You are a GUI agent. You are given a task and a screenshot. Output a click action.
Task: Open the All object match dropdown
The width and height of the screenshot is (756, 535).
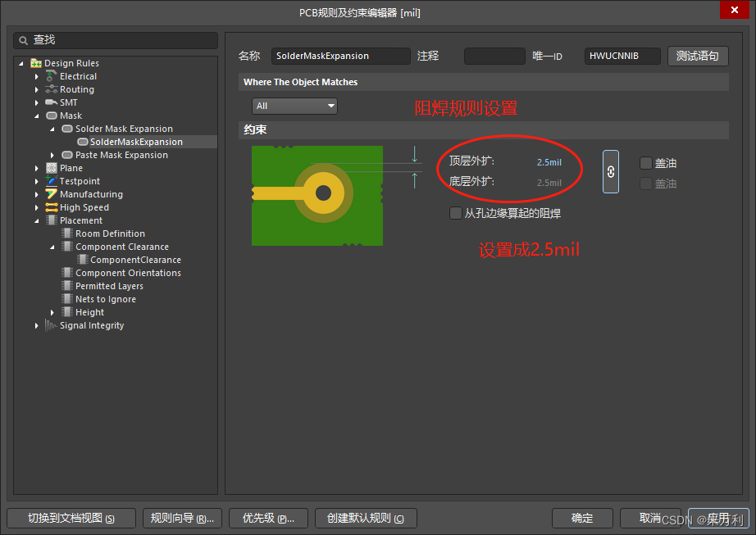click(x=295, y=106)
